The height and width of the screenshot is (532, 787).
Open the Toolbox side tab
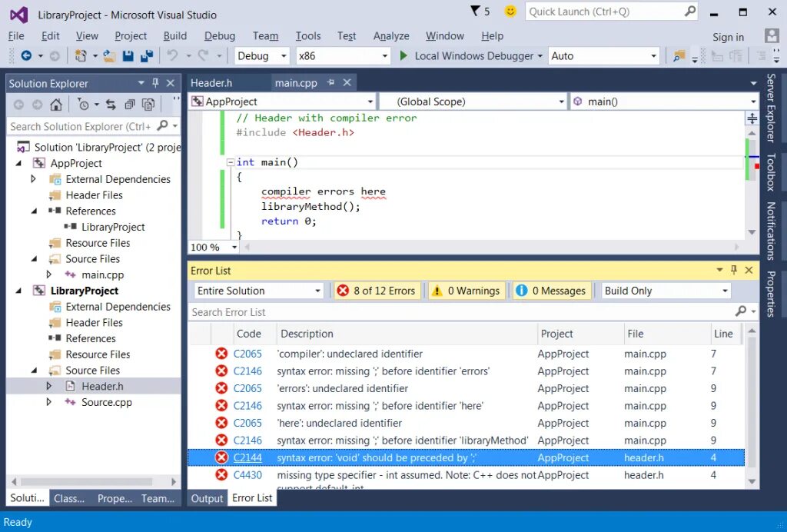(771, 172)
